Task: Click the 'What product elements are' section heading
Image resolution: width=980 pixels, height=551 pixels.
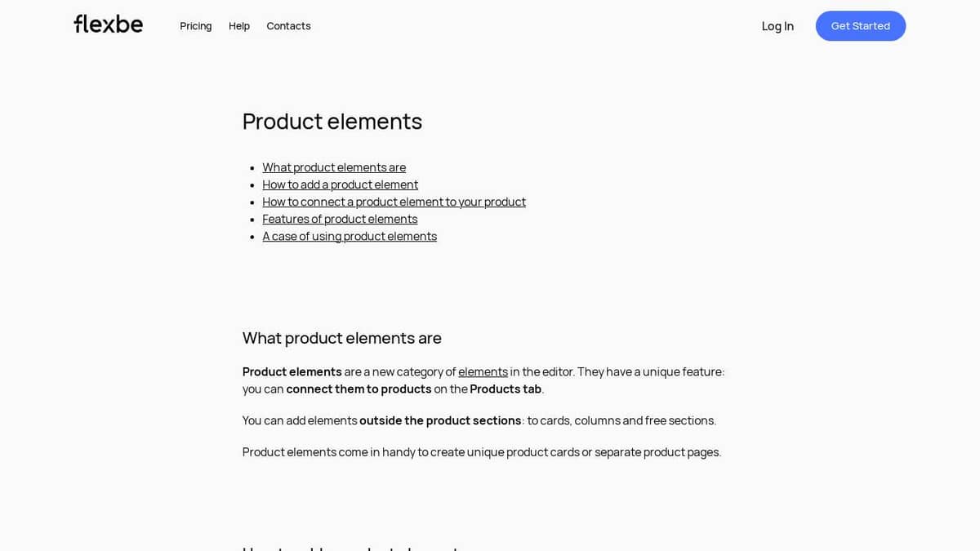Action: pos(341,338)
